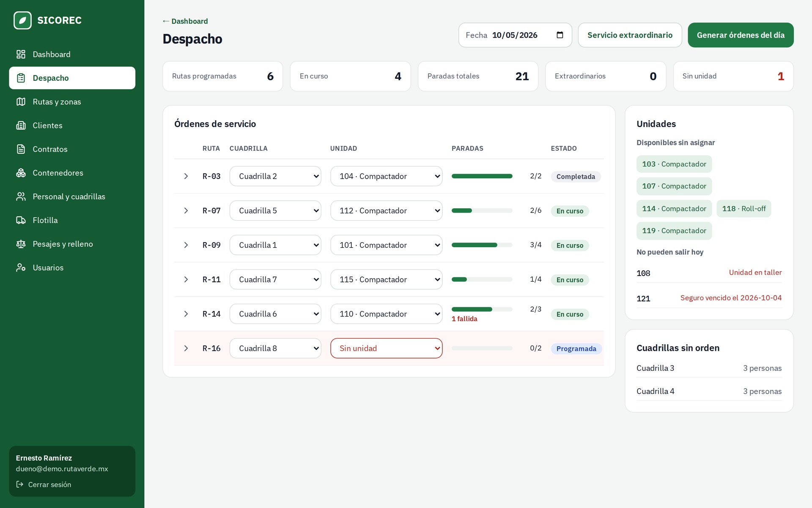Open the 112 · Compactador unit dropdown

(x=386, y=210)
